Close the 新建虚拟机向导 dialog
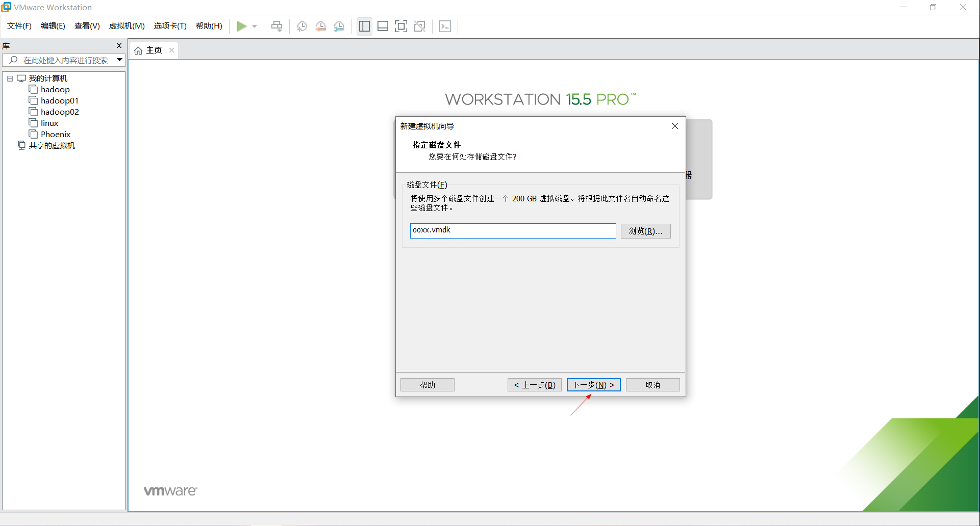Image resolution: width=980 pixels, height=526 pixels. pyautogui.click(x=674, y=126)
